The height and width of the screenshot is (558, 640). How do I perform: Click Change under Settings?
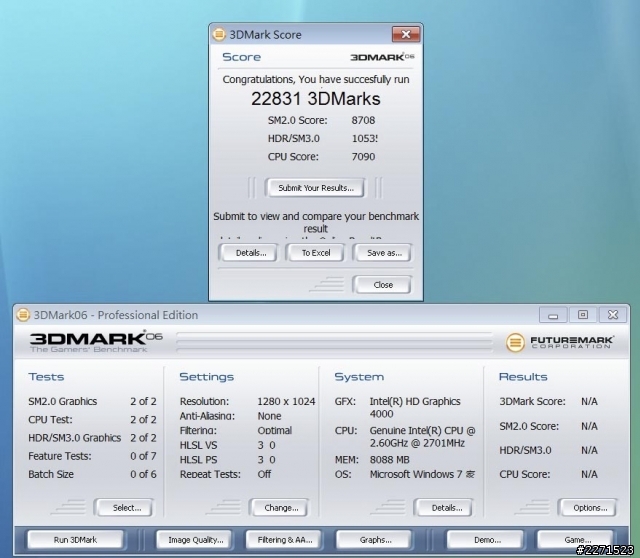pyautogui.click(x=280, y=508)
